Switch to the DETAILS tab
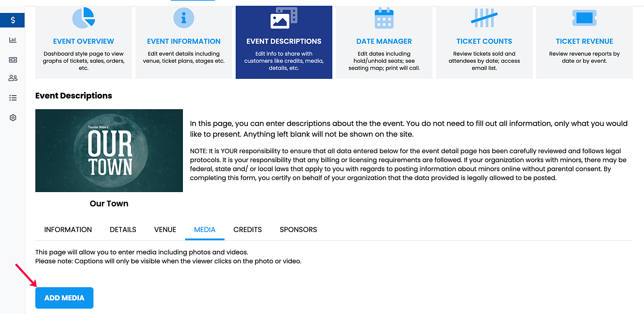Viewport: 644px width, 314px height. point(123,230)
